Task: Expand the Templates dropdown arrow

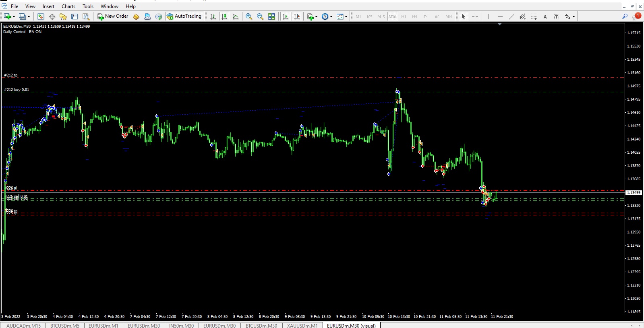Action: tap(346, 17)
